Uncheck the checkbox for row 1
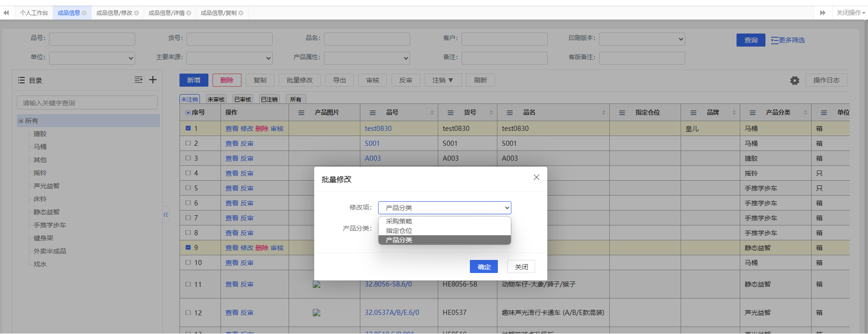The image size is (868, 334). tap(188, 128)
